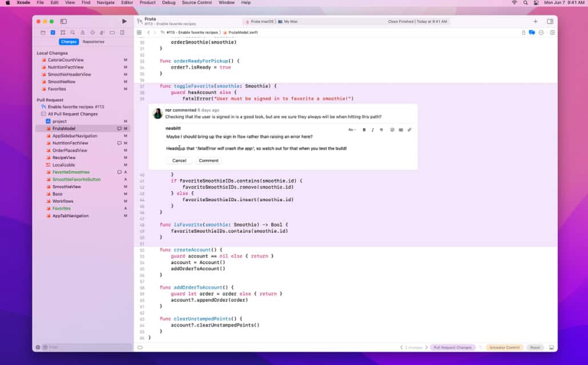This screenshot has height=365, width=588.
Task: Cancel the comment reply
Action: coord(179,161)
